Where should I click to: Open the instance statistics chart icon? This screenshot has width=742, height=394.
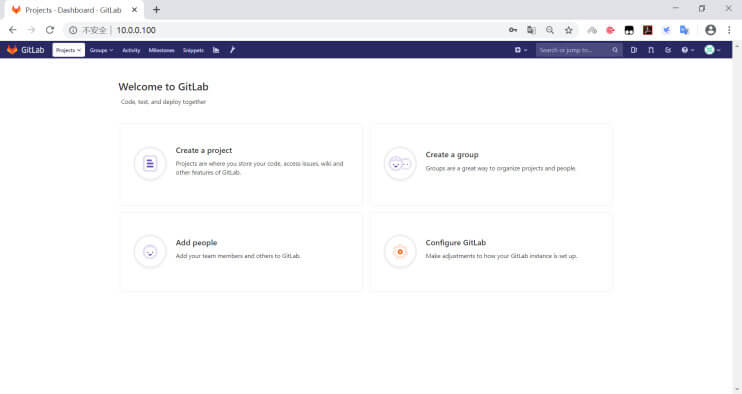tap(216, 50)
